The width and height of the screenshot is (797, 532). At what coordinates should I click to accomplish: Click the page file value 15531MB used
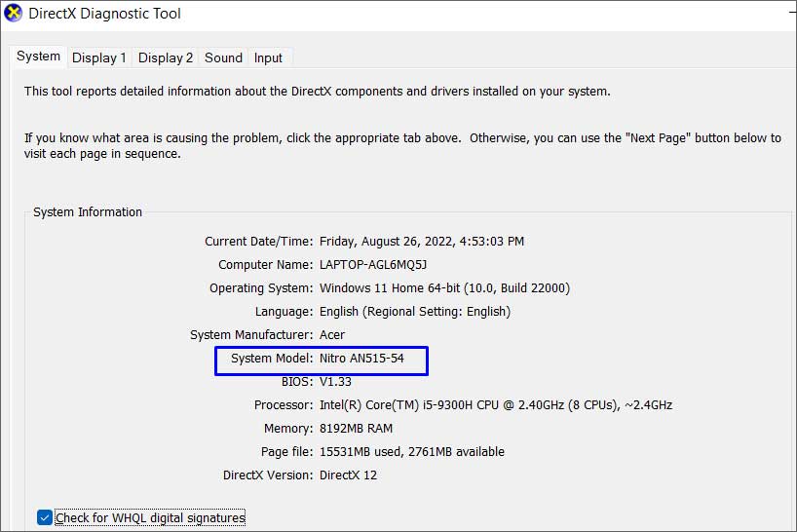tap(412, 452)
